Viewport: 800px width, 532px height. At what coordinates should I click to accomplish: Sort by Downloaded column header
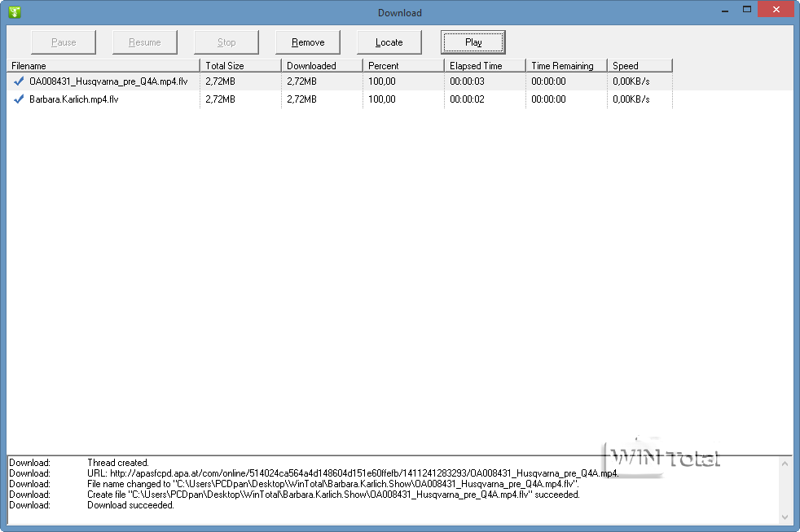pyautogui.click(x=322, y=66)
